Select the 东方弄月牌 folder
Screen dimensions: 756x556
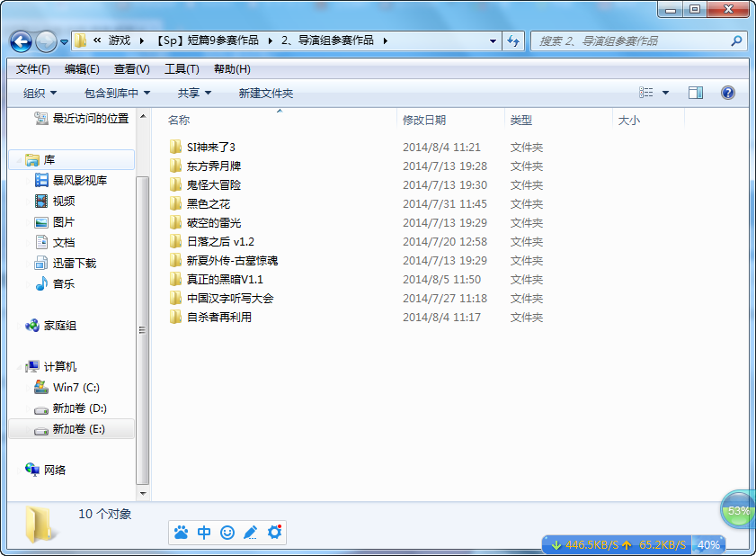[x=205, y=166]
